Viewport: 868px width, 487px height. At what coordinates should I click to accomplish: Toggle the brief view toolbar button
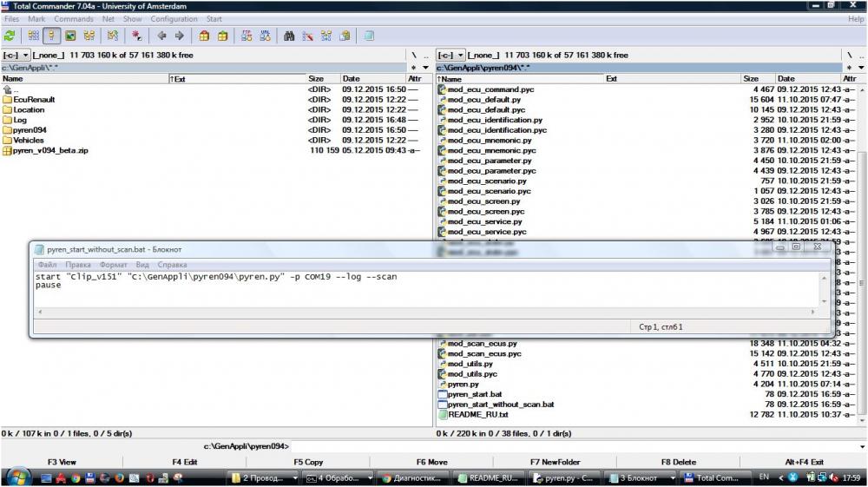point(33,36)
